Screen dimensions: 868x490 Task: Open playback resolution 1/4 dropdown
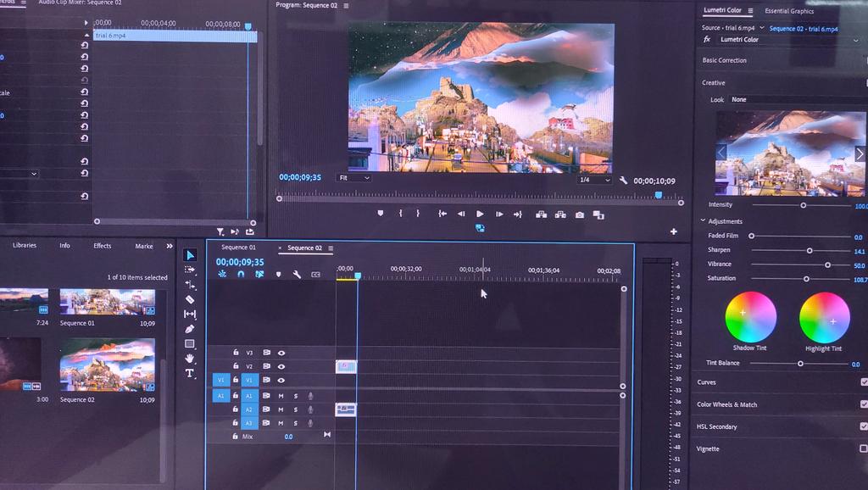[x=594, y=180]
